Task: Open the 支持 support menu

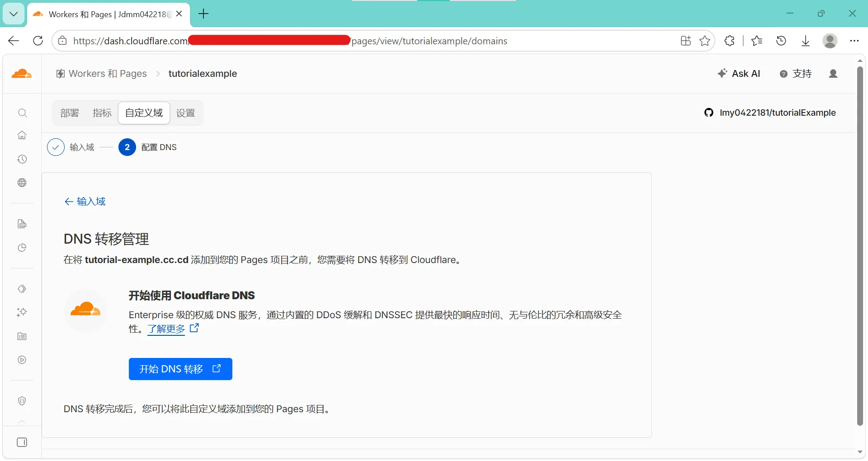Action: (x=796, y=74)
